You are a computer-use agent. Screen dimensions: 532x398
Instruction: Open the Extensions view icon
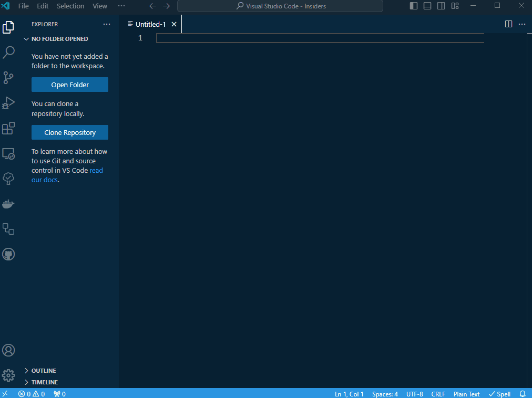point(8,128)
